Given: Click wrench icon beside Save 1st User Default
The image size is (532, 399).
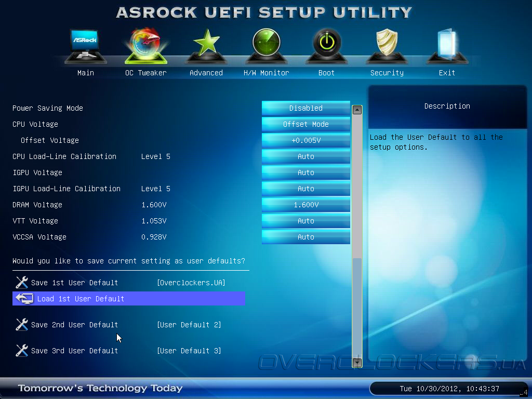Looking at the screenshot, I should [x=22, y=282].
